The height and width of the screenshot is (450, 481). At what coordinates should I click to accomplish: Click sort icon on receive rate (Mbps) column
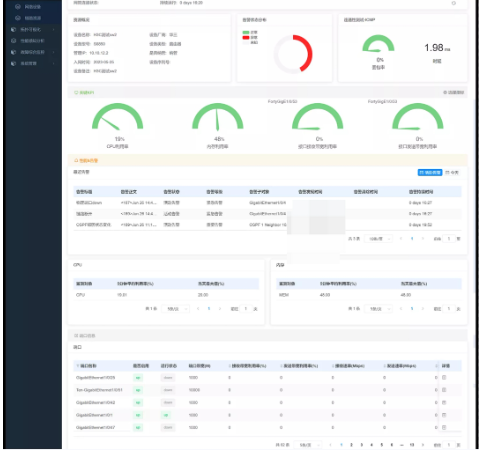coord(333,366)
